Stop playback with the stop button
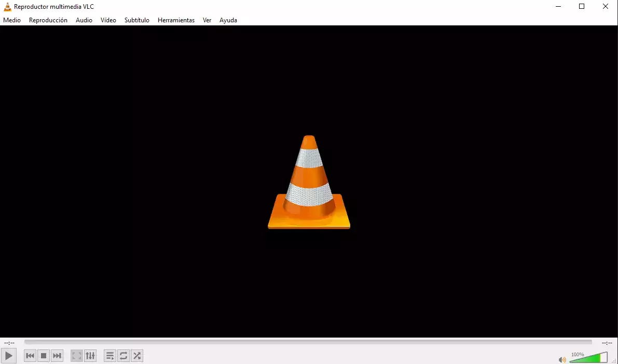The height and width of the screenshot is (364, 618). (44, 356)
